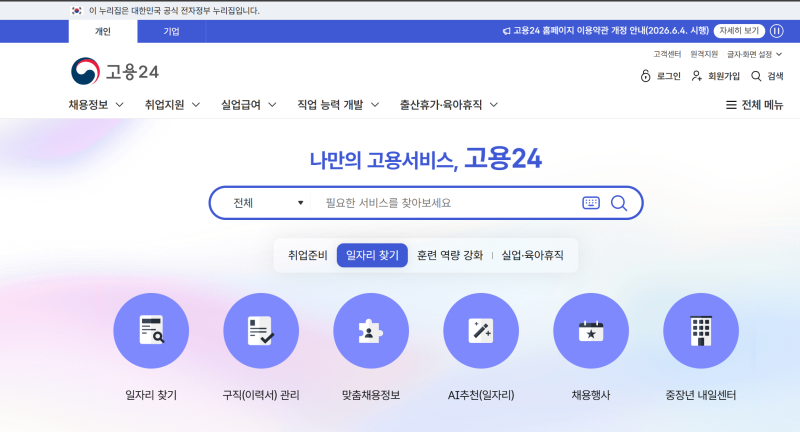800x432 pixels.
Task: Click the AI추천(일자리) label
Action: [481, 395]
